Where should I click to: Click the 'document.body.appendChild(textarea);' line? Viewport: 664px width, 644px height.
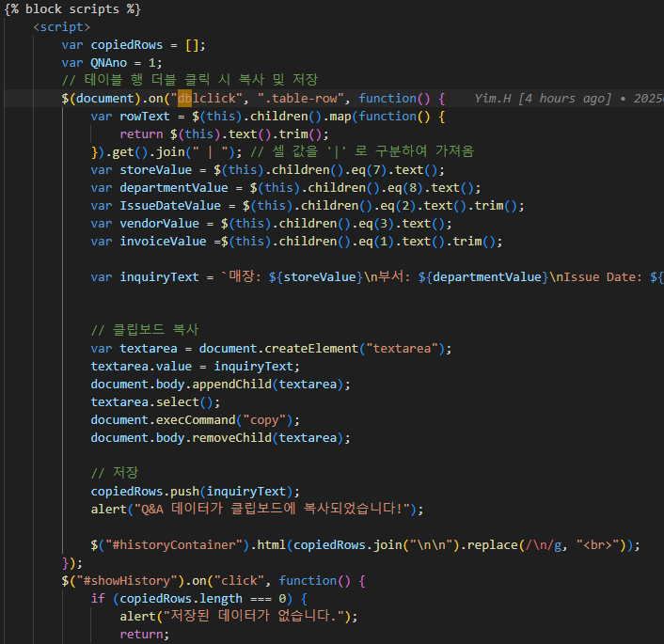tap(221, 384)
